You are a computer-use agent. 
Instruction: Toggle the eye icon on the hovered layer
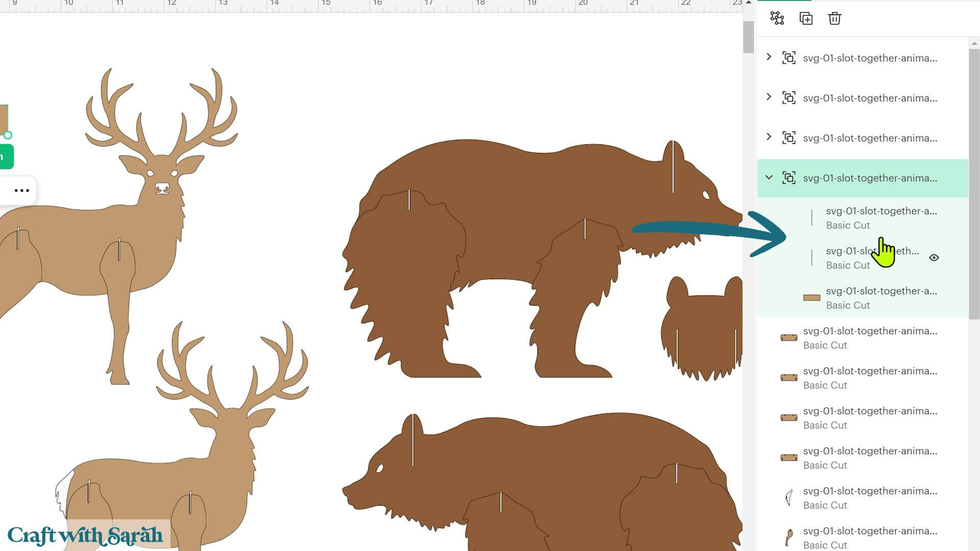934,258
